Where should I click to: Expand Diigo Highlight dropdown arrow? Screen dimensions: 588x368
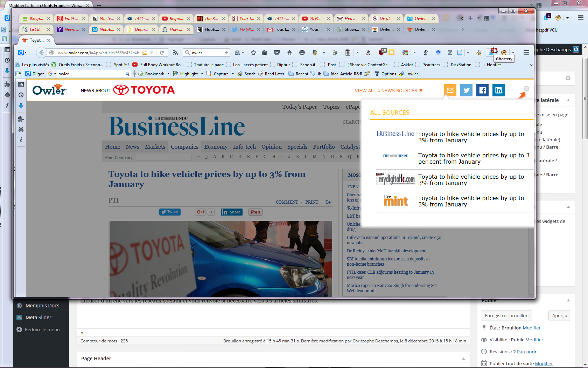tap(202, 74)
